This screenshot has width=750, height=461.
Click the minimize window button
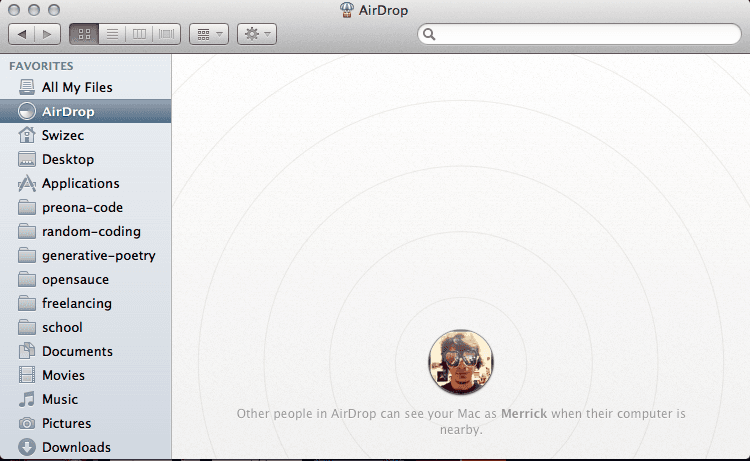point(34,10)
